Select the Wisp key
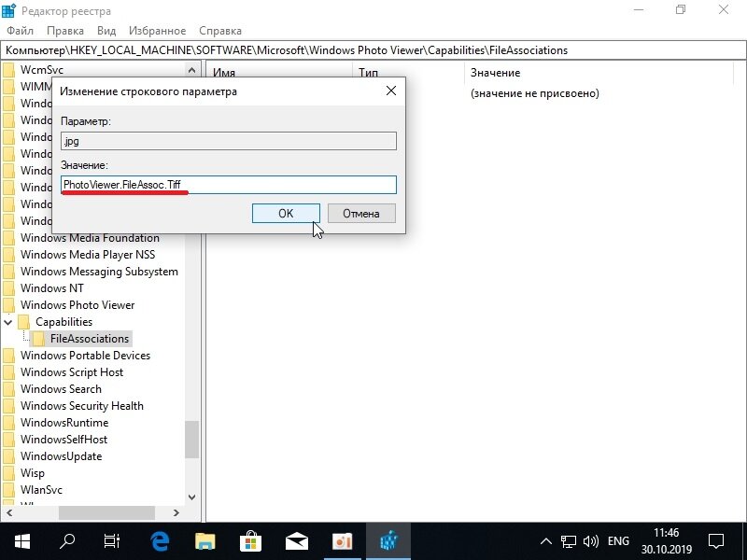Viewport: 747px width, 560px height. [33, 473]
